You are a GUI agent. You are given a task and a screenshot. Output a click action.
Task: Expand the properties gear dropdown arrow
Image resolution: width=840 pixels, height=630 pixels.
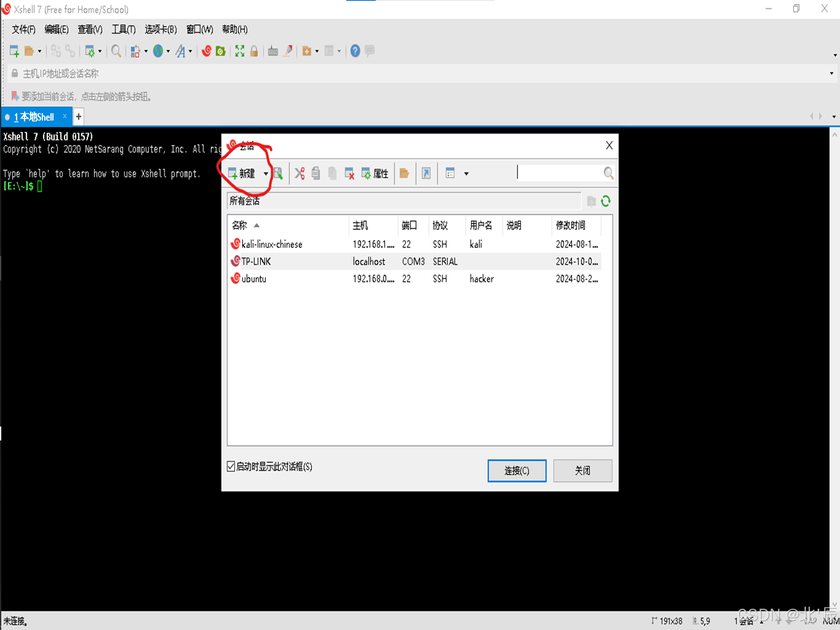100,52
